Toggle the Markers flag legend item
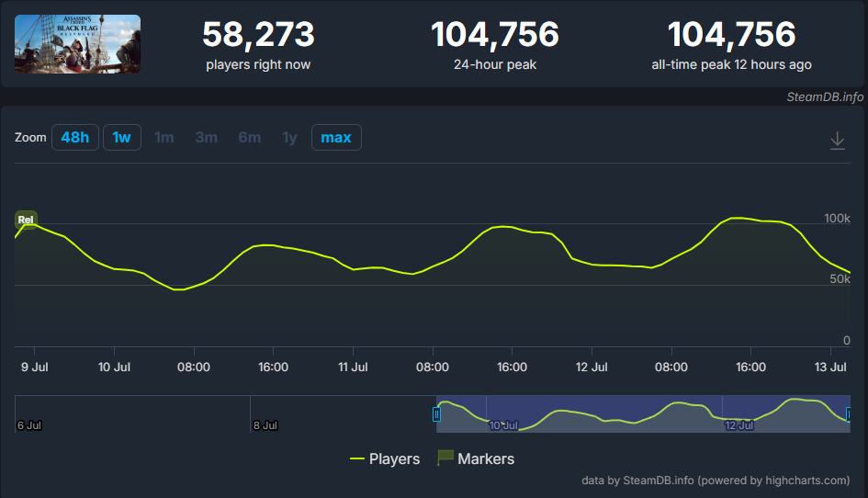Image resolution: width=868 pixels, height=498 pixels. coord(476,458)
